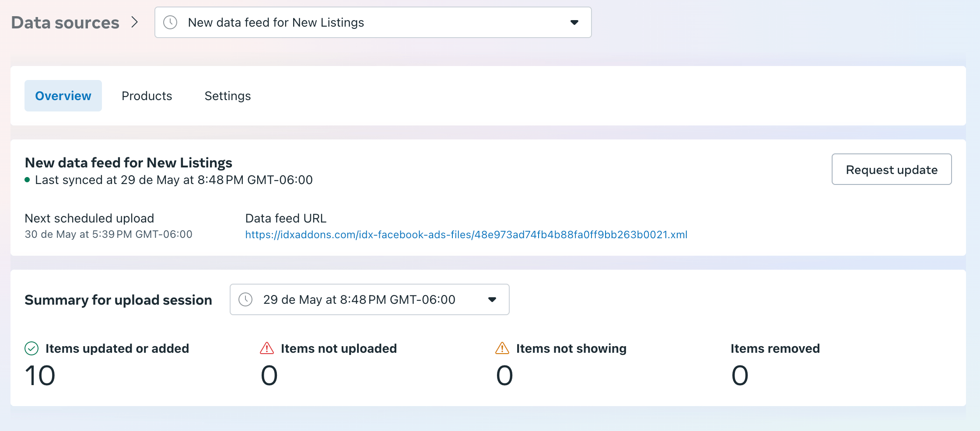Open the upload session date dropdown arrow
Viewport: 980px width, 431px height.
point(492,299)
